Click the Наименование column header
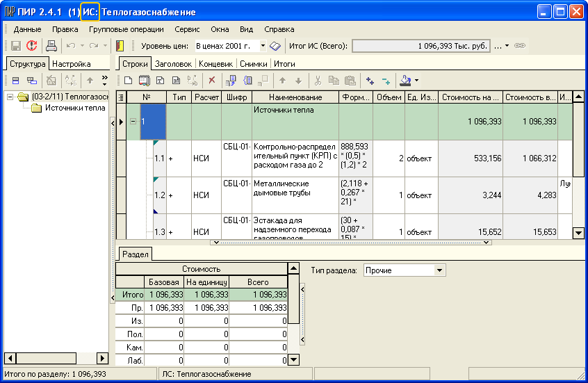 [x=295, y=97]
